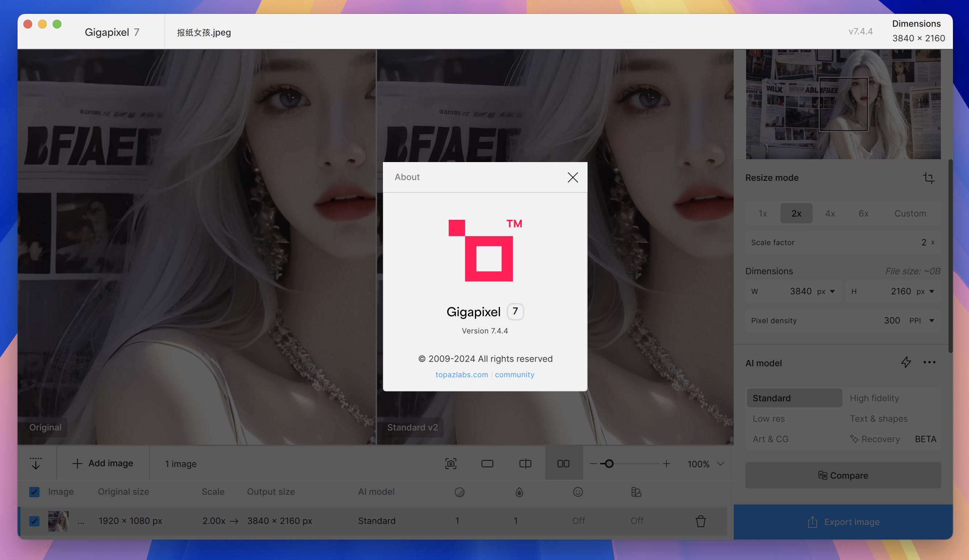The image size is (969, 560).
Task: Select the 4x resize mode
Action: 830,213
